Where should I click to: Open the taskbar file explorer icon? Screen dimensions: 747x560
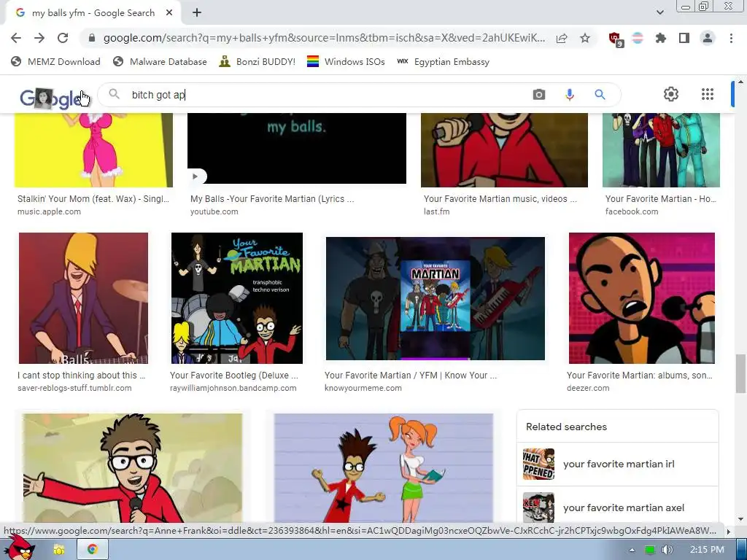pyautogui.click(x=59, y=550)
